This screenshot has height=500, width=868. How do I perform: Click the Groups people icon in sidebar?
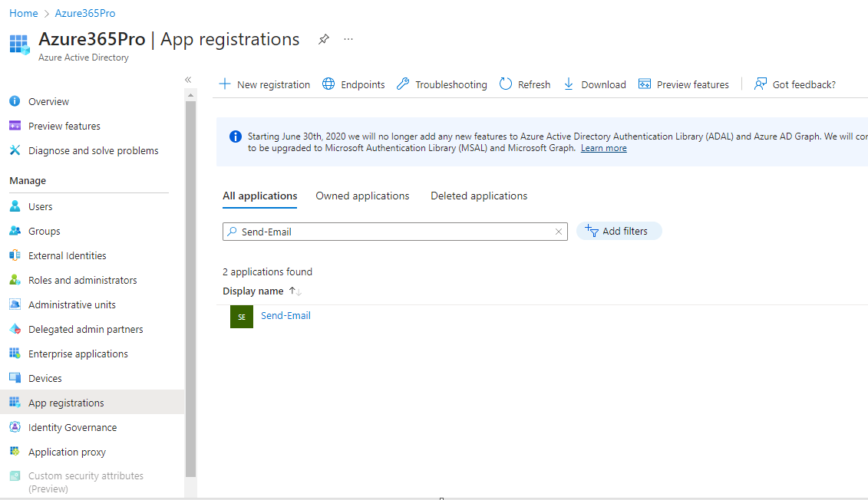click(15, 231)
